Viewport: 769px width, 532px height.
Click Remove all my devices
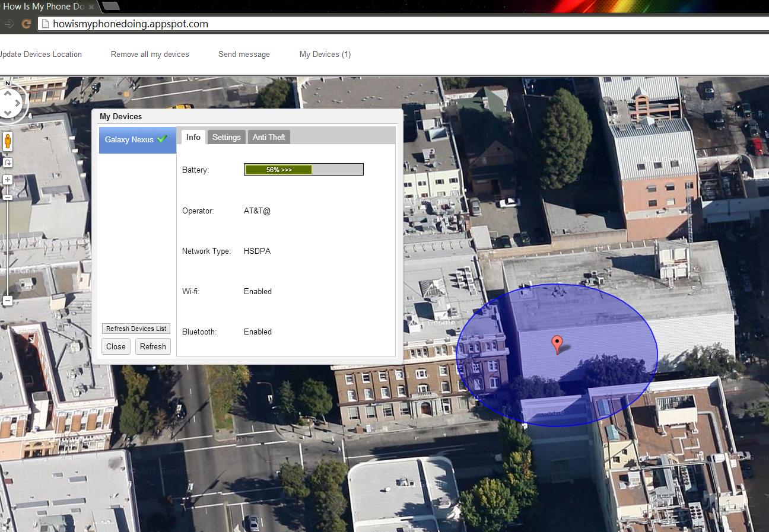point(150,54)
